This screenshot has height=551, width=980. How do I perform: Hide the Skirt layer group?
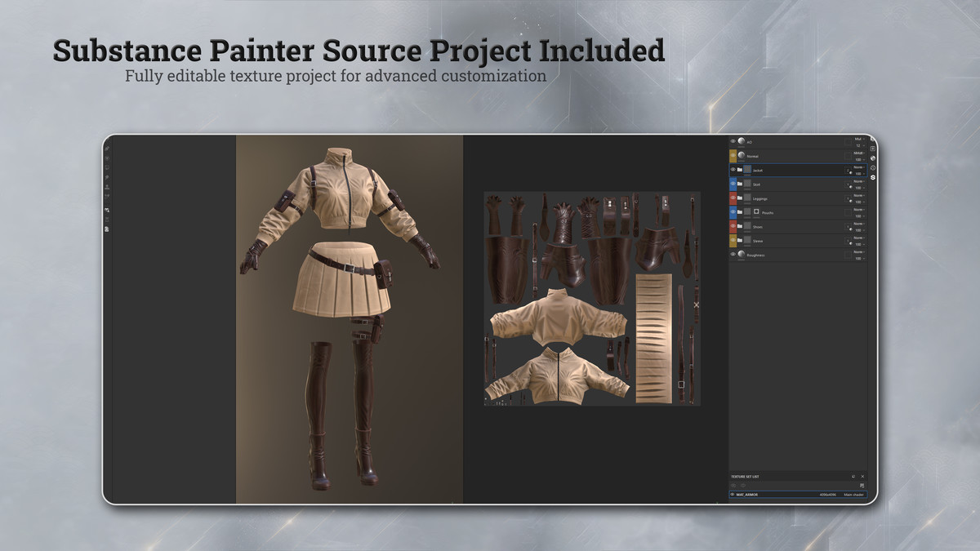point(733,184)
